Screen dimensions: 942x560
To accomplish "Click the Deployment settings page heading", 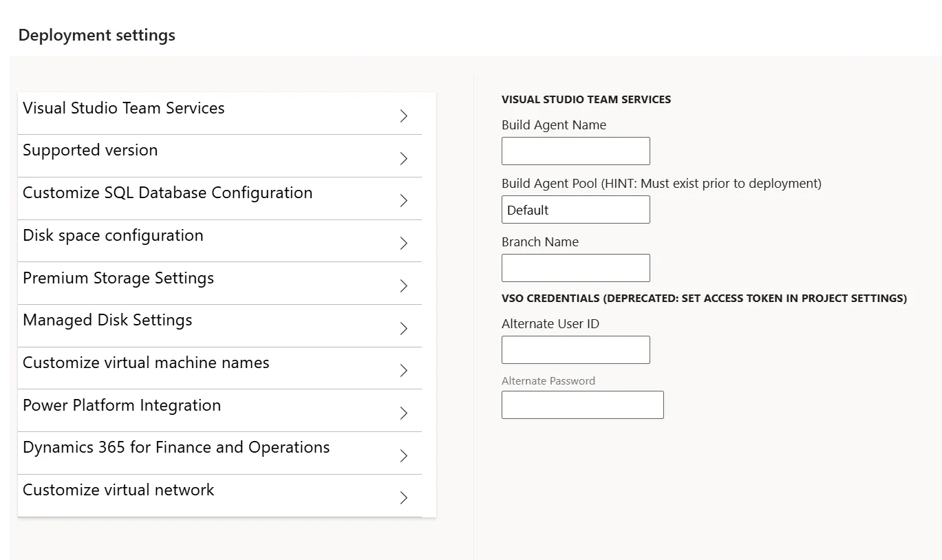I will (97, 35).
